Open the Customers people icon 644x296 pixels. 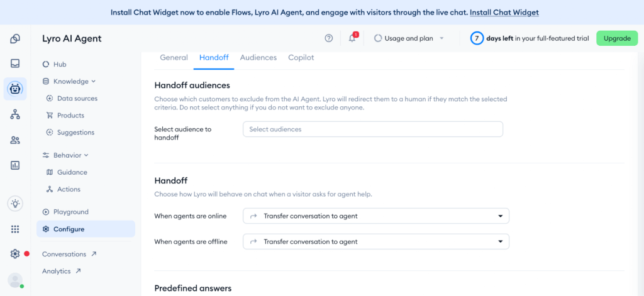click(15, 140)
